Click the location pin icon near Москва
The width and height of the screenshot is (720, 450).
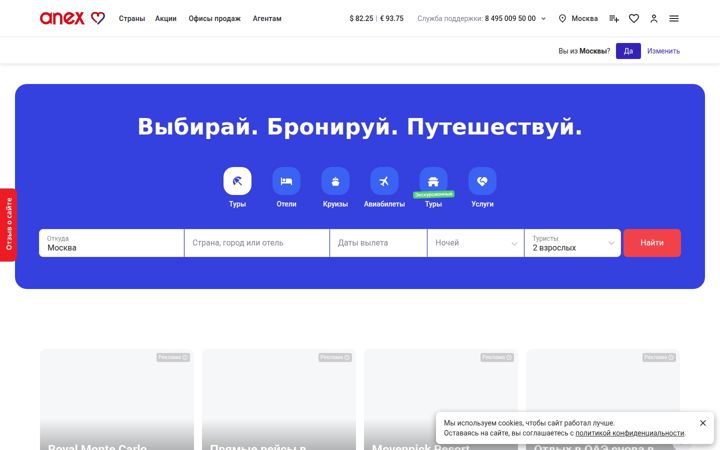[x=562, y=18]
